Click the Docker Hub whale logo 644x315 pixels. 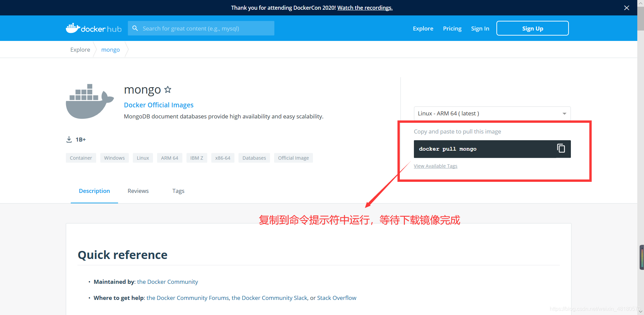(x=94, y=29)
